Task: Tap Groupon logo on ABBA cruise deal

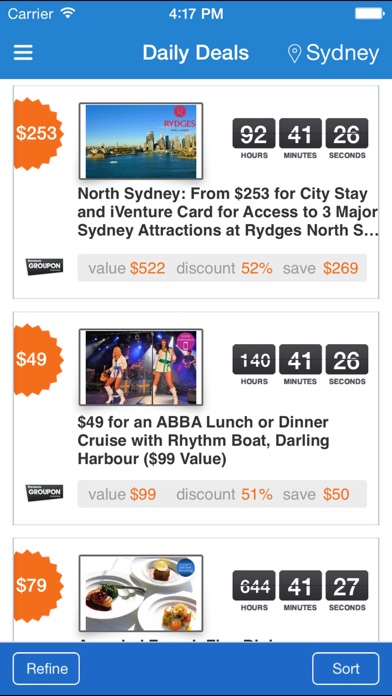Action: tap(44, 493)
